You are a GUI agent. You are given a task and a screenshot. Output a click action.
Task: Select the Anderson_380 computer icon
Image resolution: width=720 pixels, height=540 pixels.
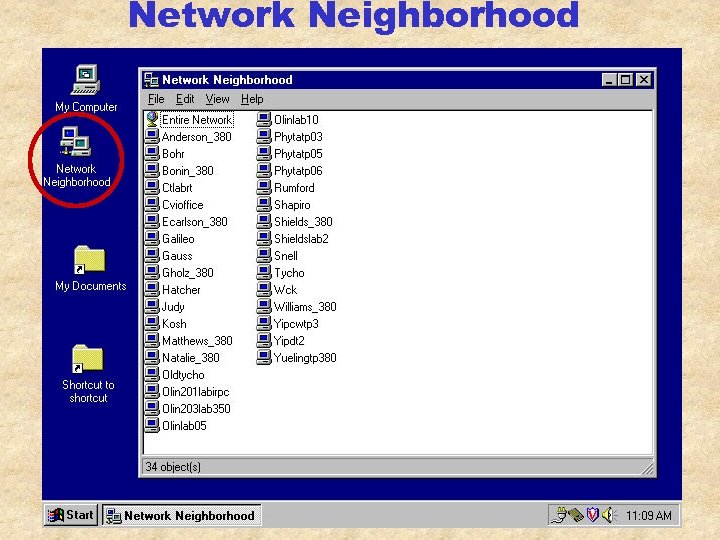click(152, 136)
